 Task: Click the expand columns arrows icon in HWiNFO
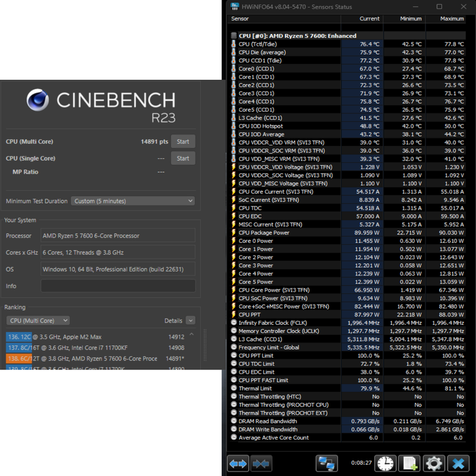[x=237, y=464]
